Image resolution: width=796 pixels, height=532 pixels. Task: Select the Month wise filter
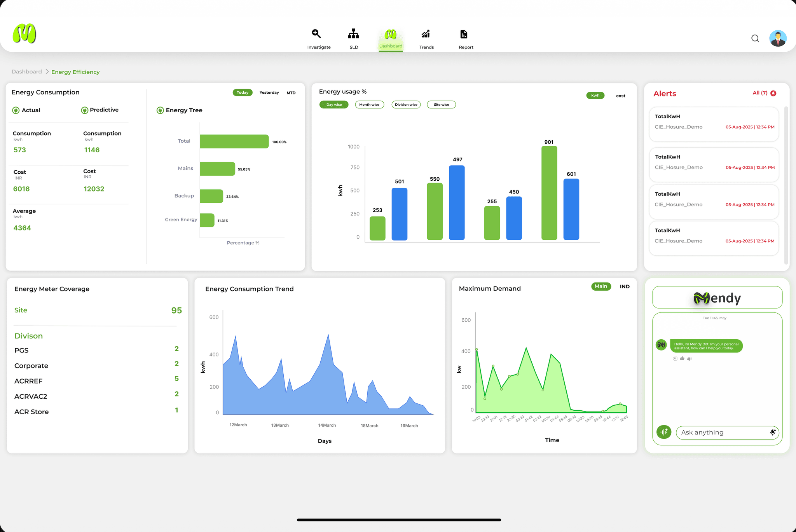point(369,105)
